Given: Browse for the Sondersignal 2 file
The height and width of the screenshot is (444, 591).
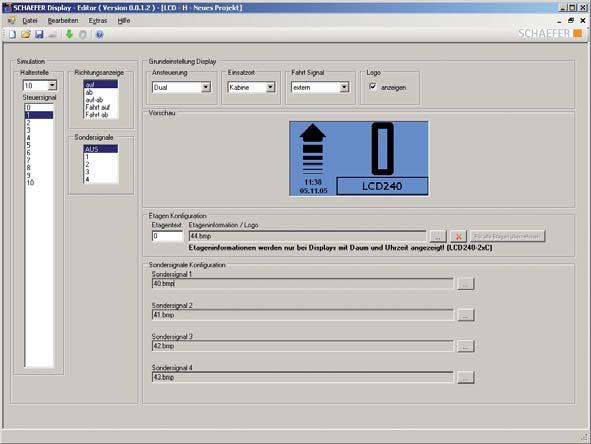Looking at the screenshot, I should [x=465, y=315].
